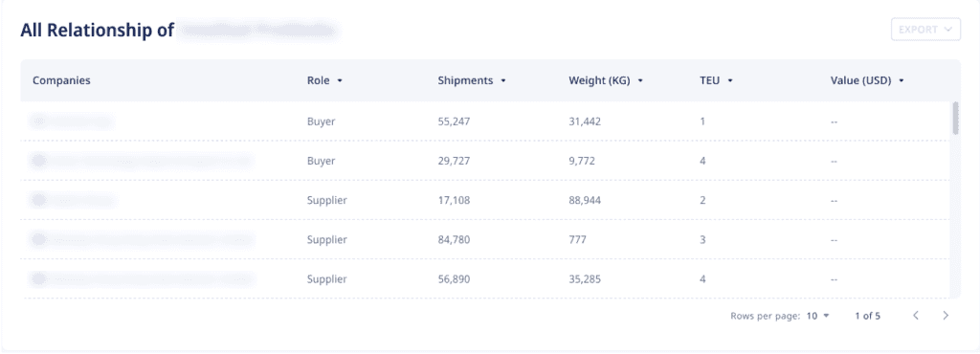Open Supplier company link with 84,780 shipments

click(x=142, y=240)
